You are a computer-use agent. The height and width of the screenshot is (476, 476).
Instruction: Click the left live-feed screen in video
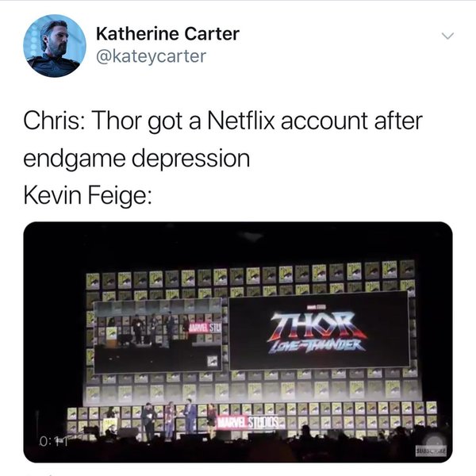[x=158, y=336]
